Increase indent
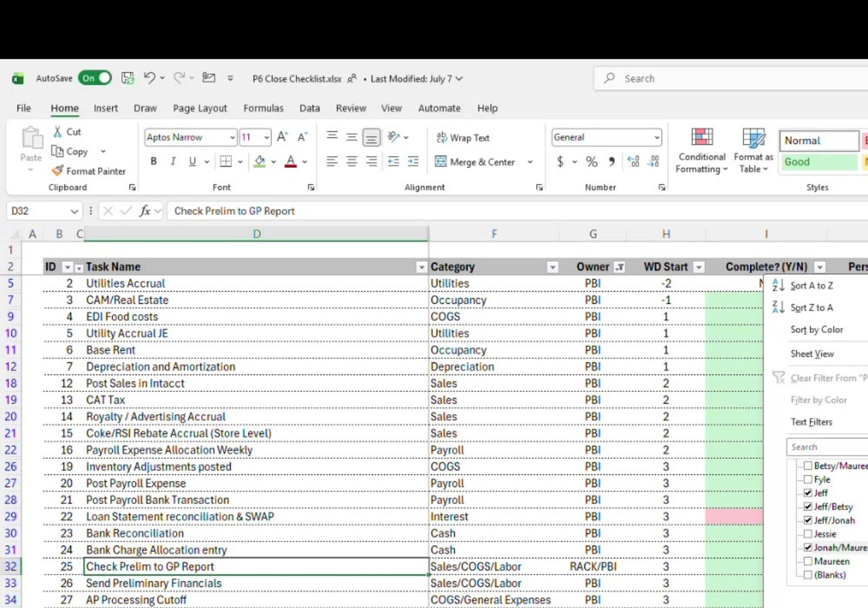Screen dimensions: 868x608 [413, 161]
